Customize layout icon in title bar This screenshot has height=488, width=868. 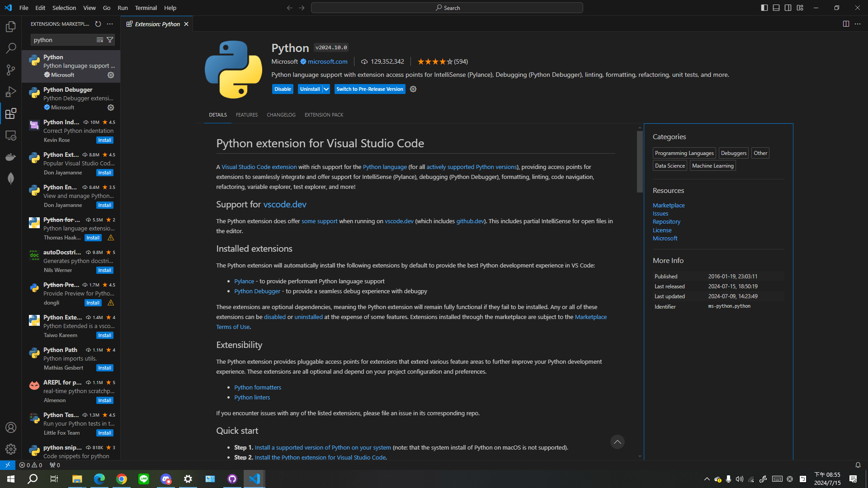pos(800,8)
